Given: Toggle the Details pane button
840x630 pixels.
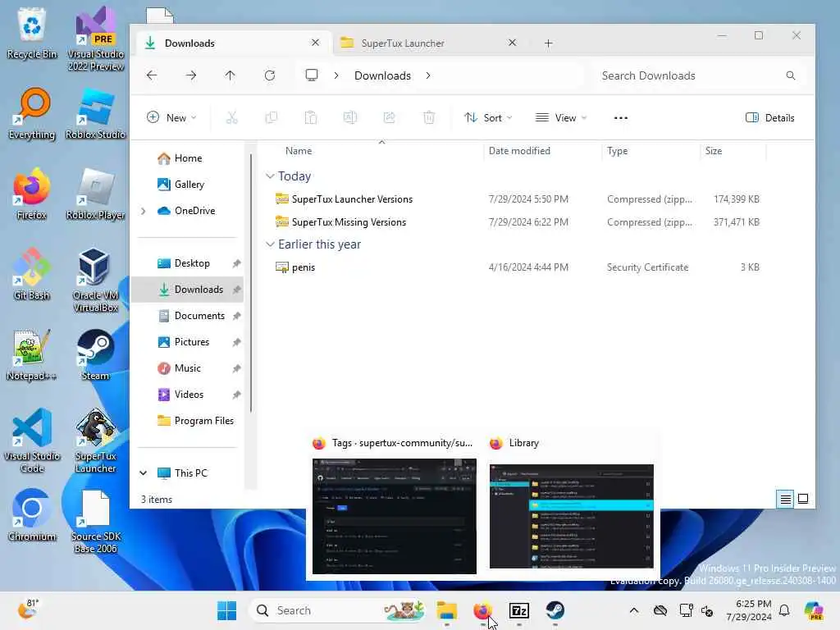Looking at the screenshot, I should (769, 118).
